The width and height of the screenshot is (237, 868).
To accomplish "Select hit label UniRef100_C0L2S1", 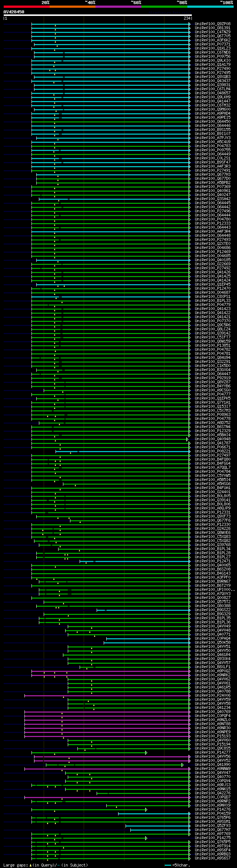I will coord(213,158).
